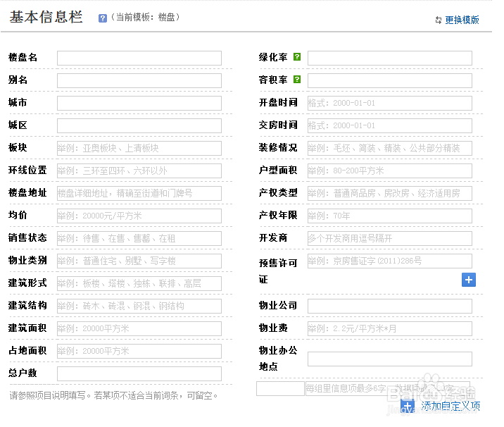Viewport: 504px width, 427px height.
Task: Click the 开发商 label
Action: tap(273, 237)
